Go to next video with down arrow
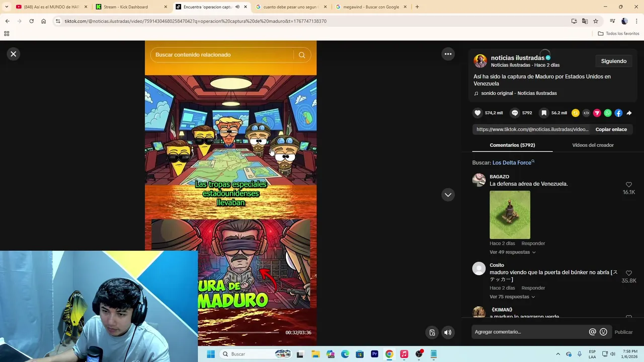Screen dimensions: 644x362 pos(448,195)
